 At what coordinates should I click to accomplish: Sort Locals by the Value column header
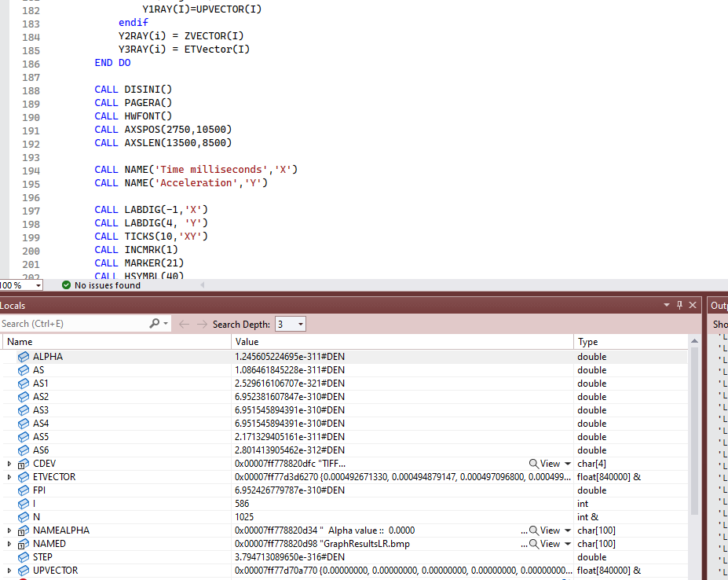[402, 342]
